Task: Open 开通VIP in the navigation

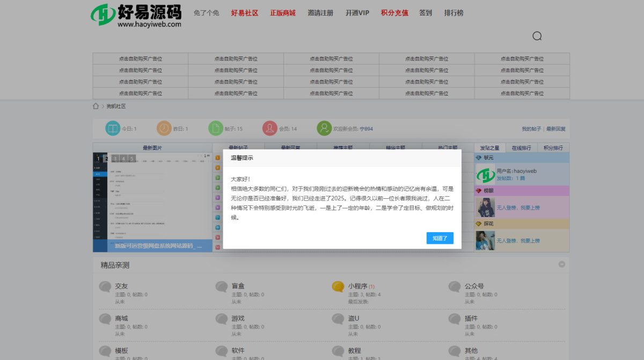Action: (357, 13)
